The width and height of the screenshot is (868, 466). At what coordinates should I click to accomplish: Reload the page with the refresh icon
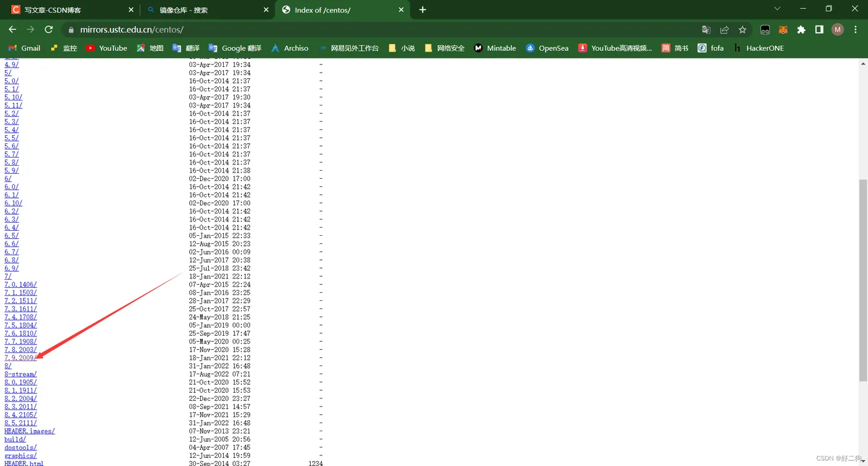click(x=49, y=29)
